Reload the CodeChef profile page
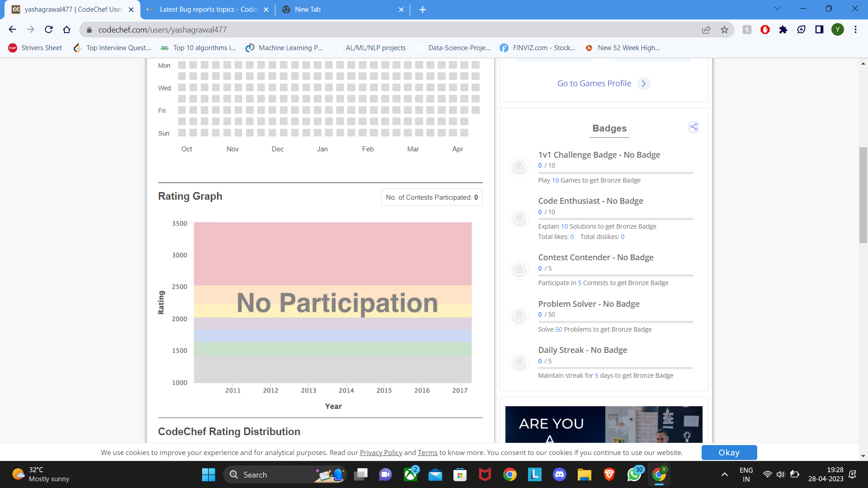The image size is (868, 488). point(49,30)
